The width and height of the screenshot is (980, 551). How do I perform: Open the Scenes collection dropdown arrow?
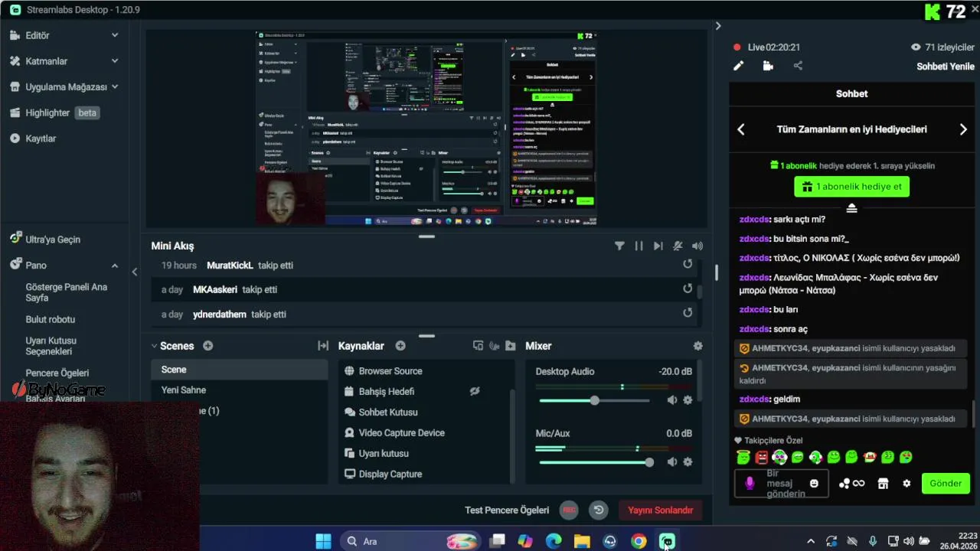pos(154,346)
